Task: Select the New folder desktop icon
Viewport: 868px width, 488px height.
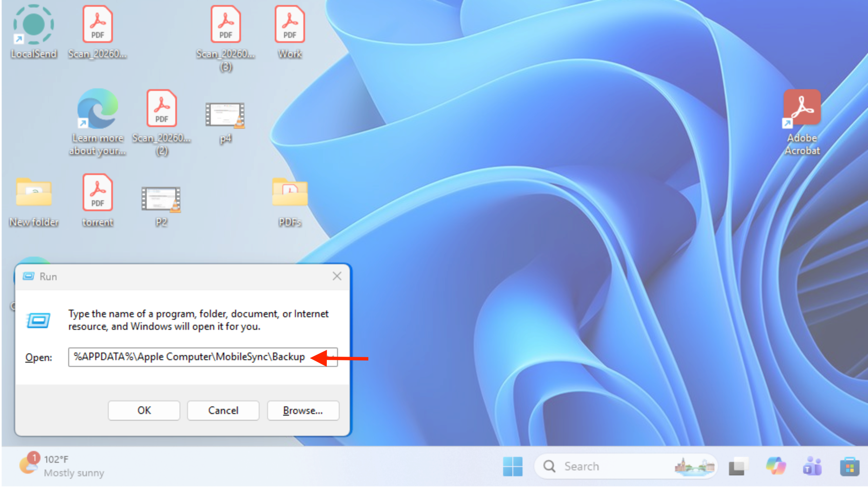Action: tap(34, 202)
